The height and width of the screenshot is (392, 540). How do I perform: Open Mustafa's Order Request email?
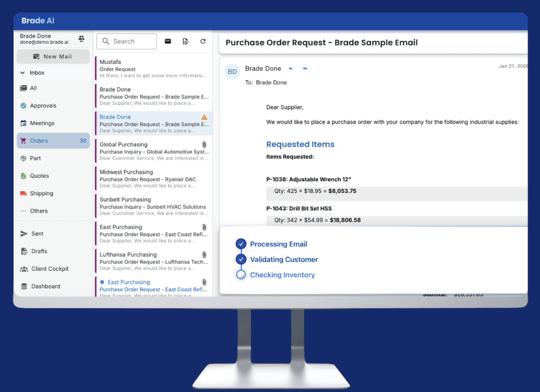point(153,68)
